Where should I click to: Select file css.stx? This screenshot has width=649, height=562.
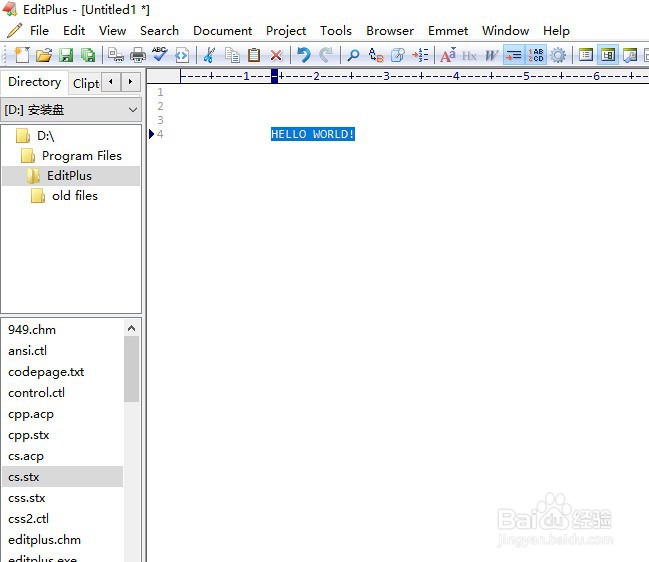(x=26, y=498)
